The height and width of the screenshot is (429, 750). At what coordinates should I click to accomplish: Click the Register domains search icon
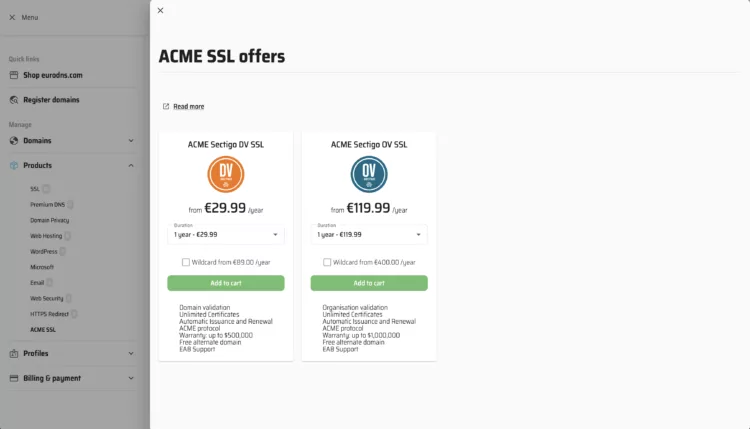click(x=14, y=100)
